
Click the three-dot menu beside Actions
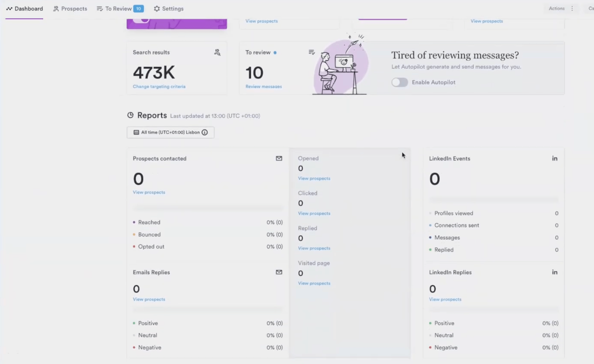[x=572, y=8]
